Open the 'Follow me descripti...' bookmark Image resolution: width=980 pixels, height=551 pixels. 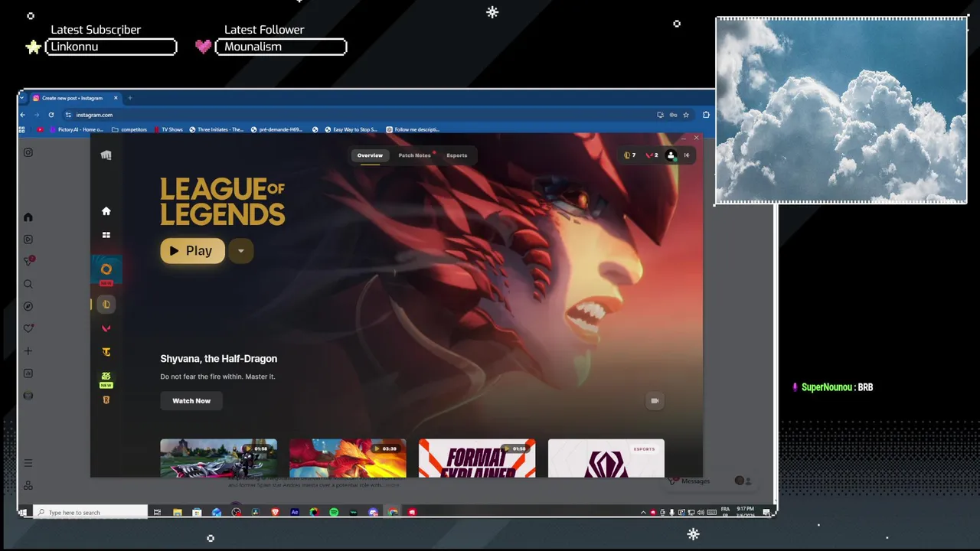[x=413, y=129]
